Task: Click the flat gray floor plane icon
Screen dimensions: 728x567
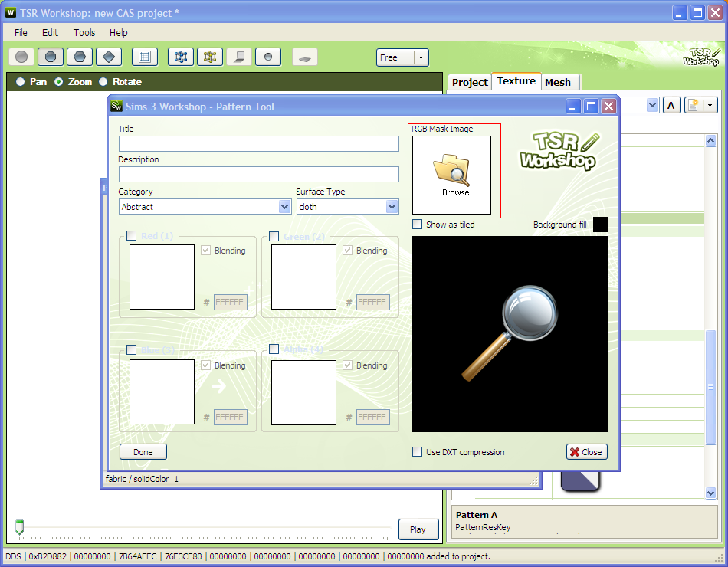Action: [x=304, y=57]
